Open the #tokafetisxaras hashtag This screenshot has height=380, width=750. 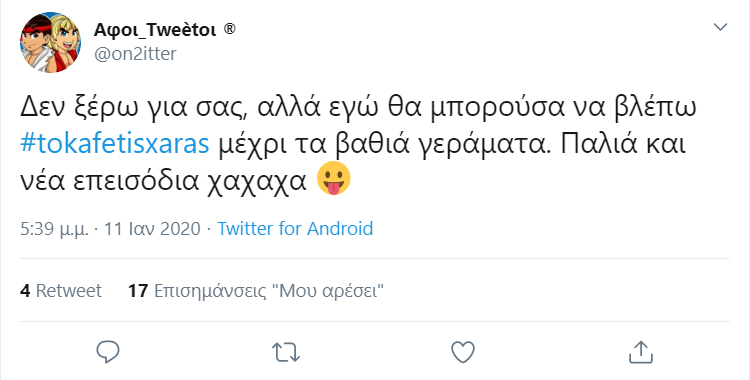point(115,145)
